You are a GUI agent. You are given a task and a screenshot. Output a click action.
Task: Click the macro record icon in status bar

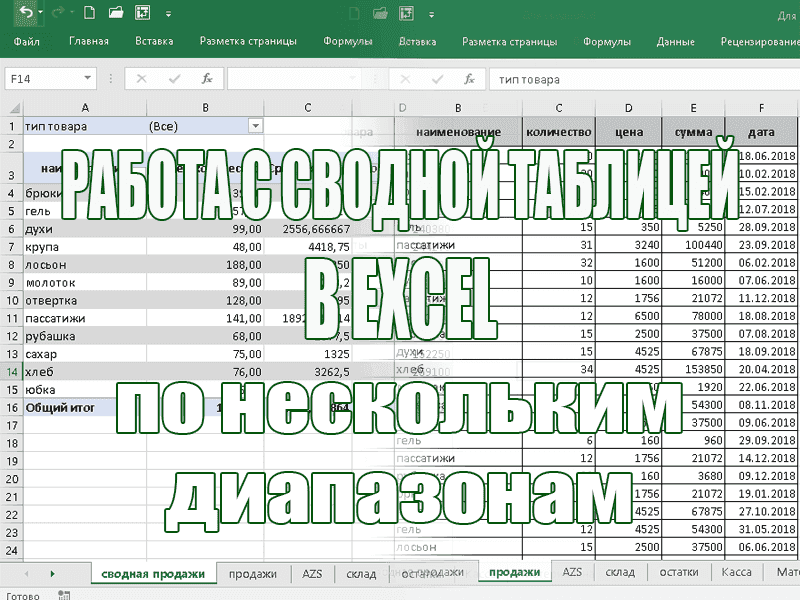click(x=66, y=595)
